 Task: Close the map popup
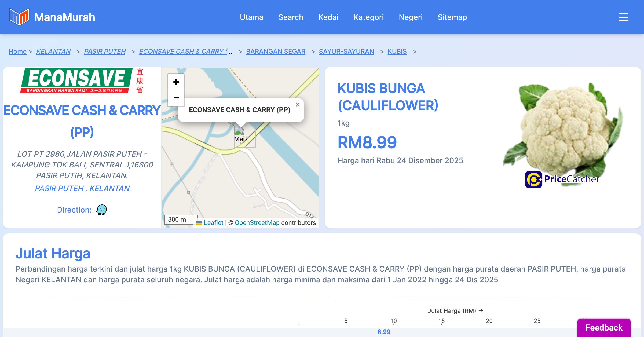click(298, 105)
